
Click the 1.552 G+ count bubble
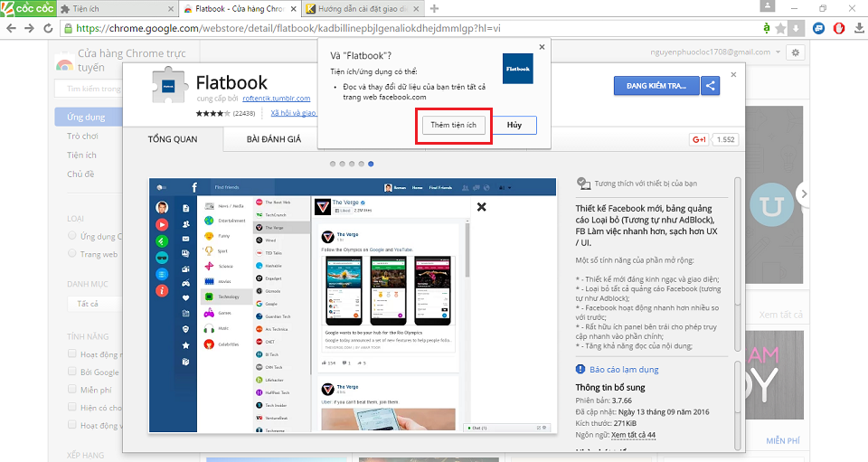click(725, 139)
